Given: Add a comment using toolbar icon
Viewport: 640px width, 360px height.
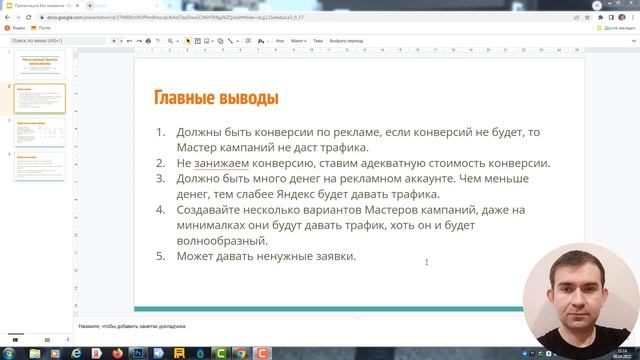Looking at the screenshot, I should pos(248,41).
